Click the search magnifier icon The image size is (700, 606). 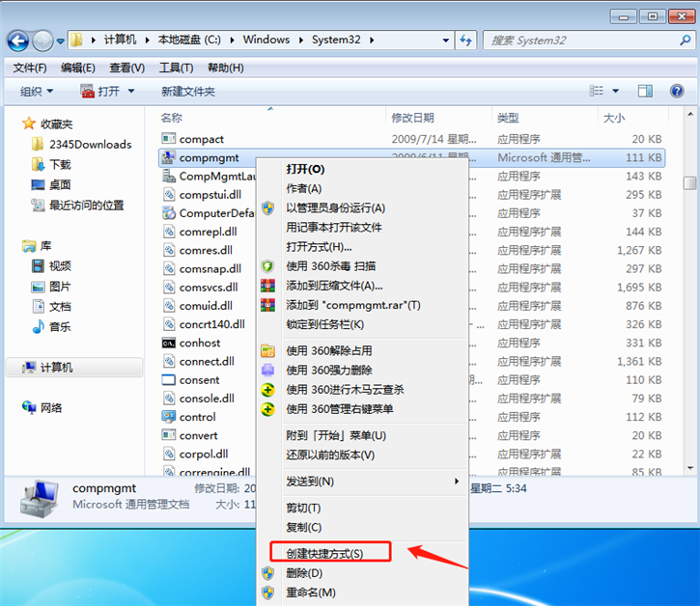click(685, 41)
